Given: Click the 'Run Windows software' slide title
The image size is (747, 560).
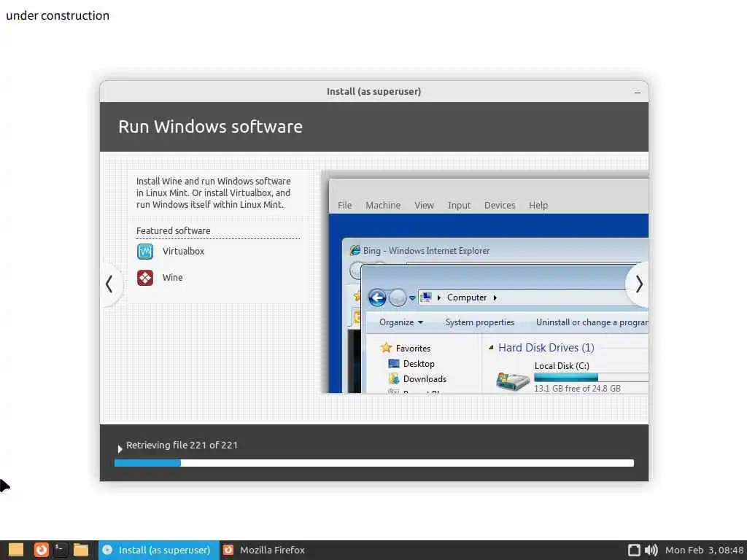Looking at the screenshot, I should point(210,127).
